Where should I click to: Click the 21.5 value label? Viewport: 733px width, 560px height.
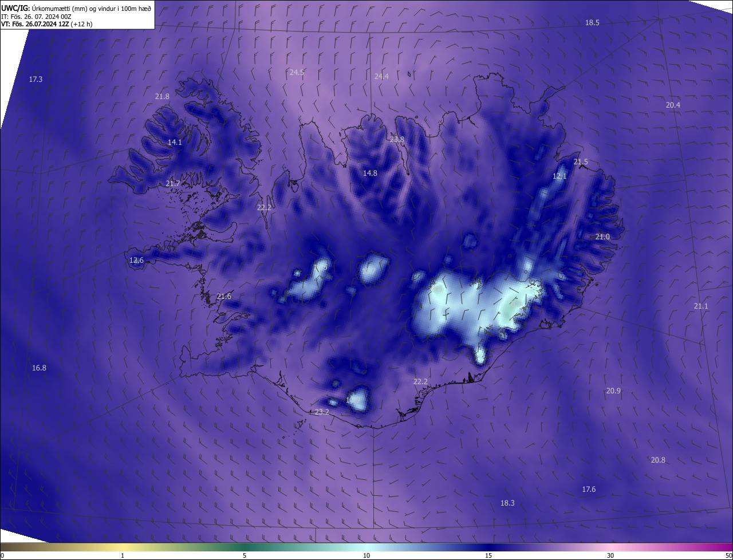click(x=581, y=162)
